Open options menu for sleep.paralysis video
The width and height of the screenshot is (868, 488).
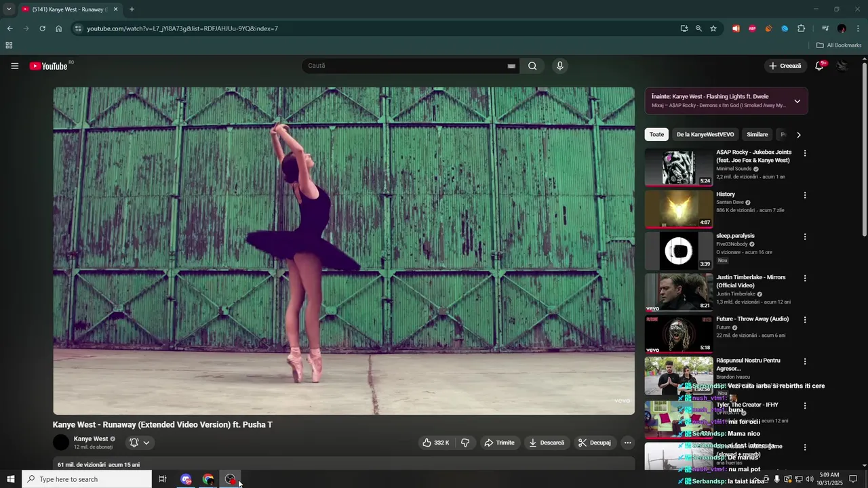coord(805,237)
